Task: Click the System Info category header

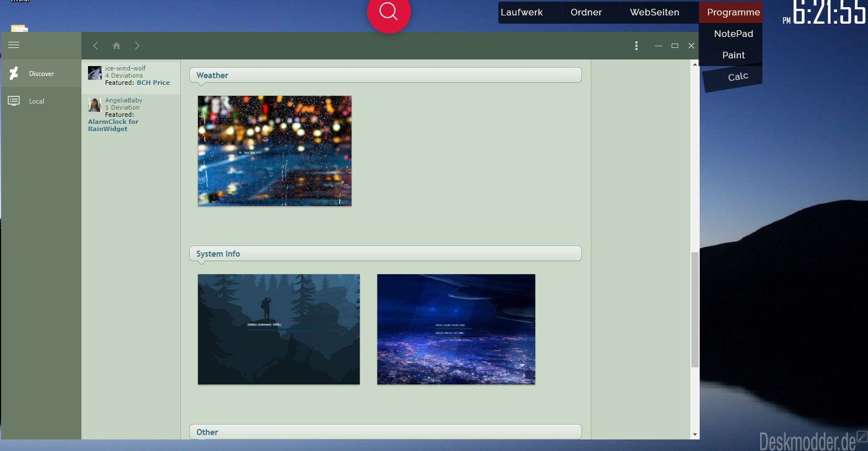Action: (386, 254)
